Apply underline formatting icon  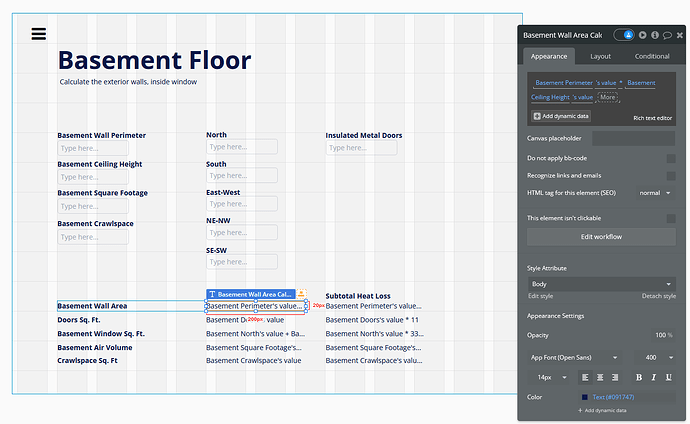(x=668, y=377)
